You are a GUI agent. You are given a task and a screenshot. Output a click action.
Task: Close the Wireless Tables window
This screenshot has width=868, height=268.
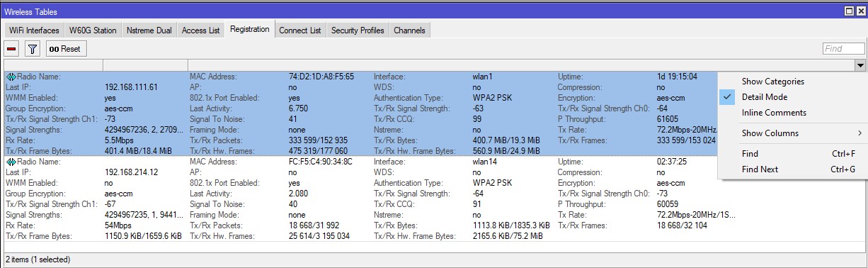pyautogui.click(x=861, y=11)
